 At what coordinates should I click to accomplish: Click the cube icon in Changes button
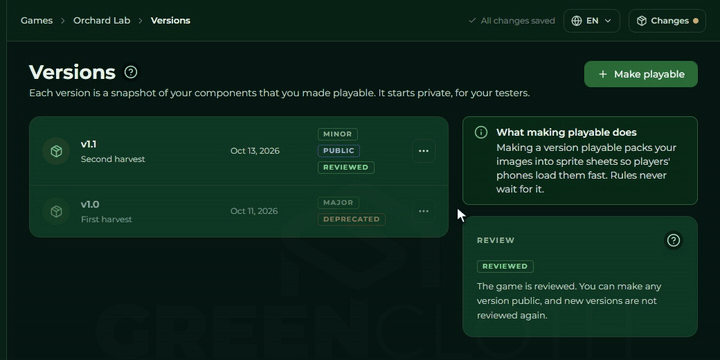[641, 21]
